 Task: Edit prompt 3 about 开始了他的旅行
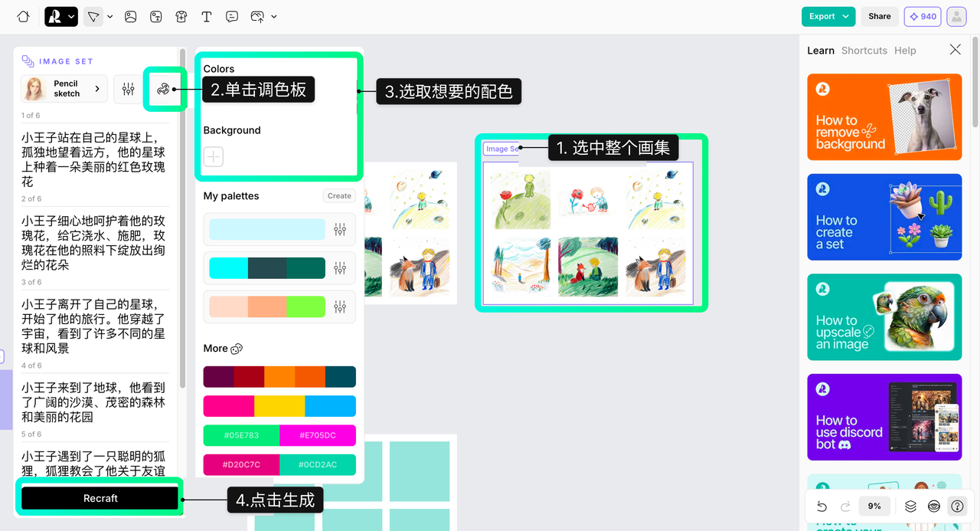95,326
